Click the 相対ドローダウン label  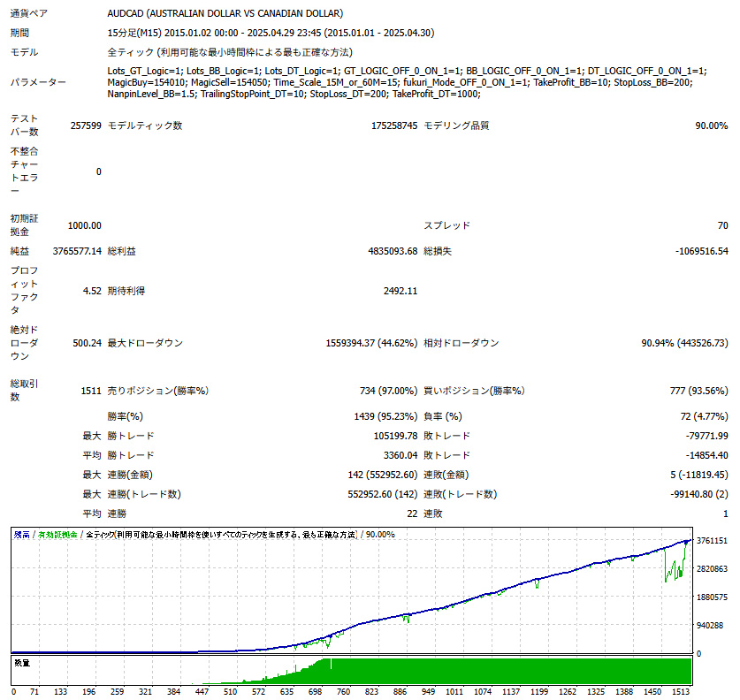462,343
